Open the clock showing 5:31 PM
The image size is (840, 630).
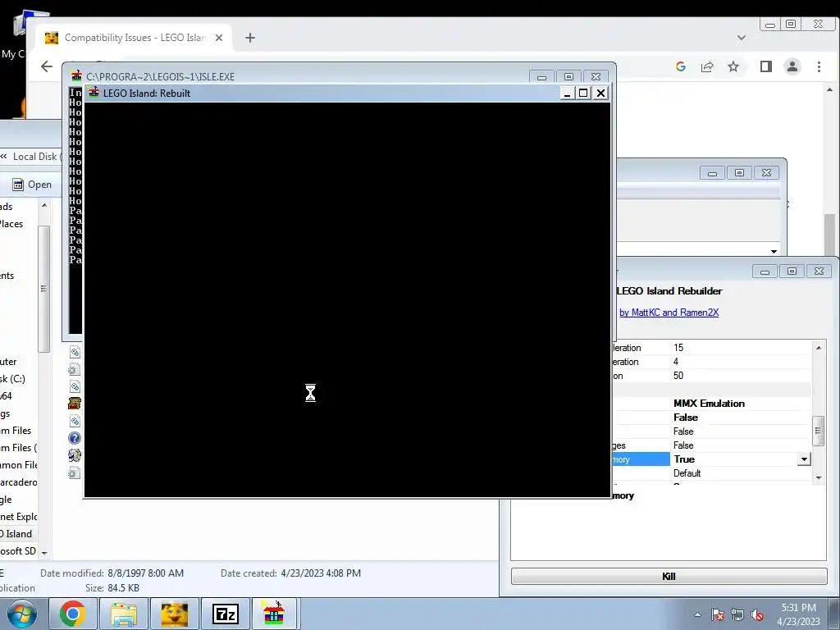[x=798, y=614]
